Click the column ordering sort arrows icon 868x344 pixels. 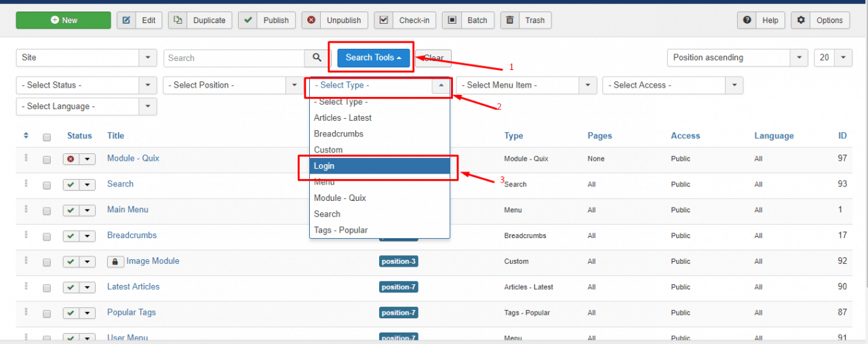coord(26,136)
